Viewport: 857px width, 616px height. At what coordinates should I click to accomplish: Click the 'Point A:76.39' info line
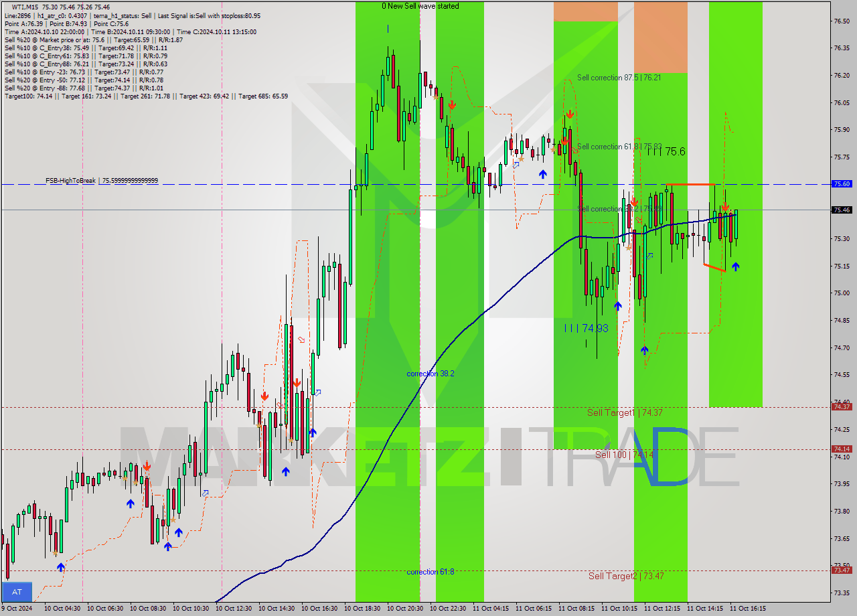[66, 23]
